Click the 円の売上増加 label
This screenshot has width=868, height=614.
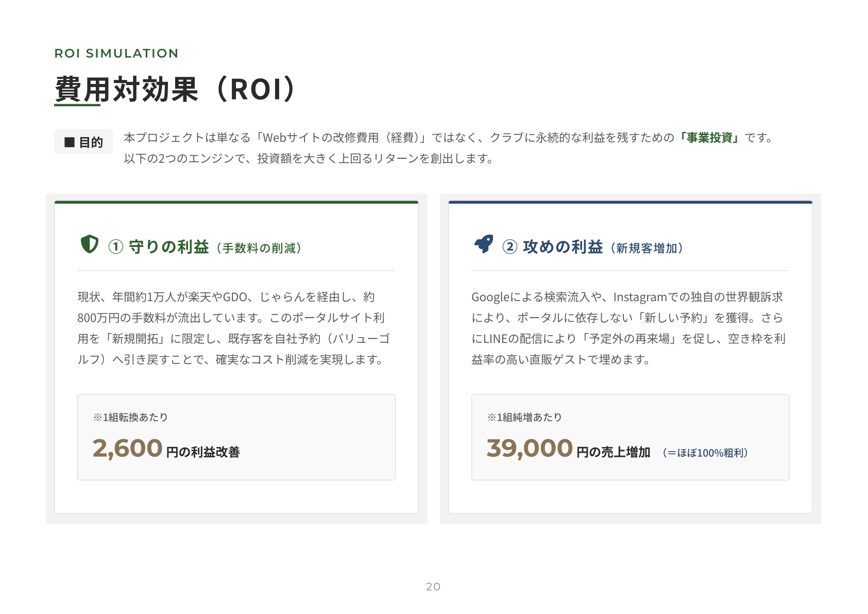[613, 452]
